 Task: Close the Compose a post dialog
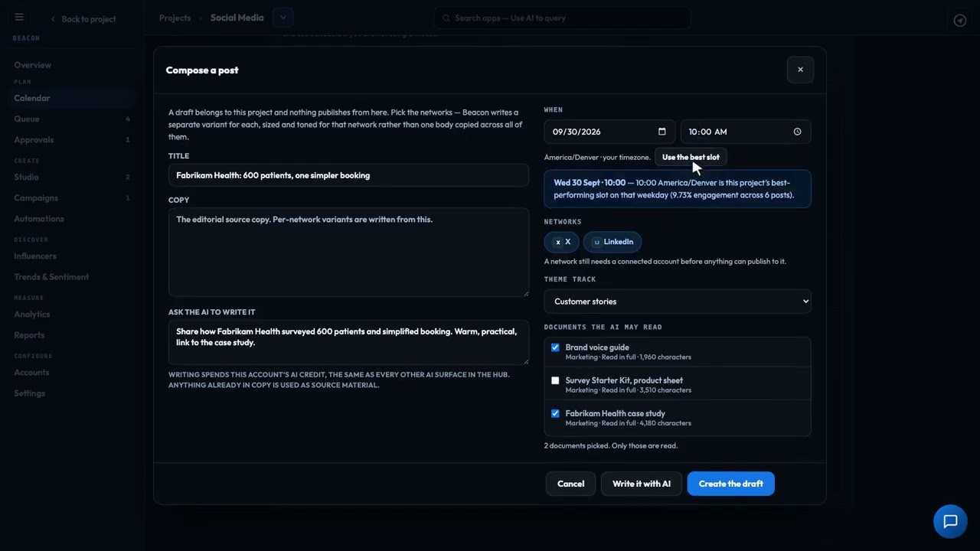[x=800, y=70]
